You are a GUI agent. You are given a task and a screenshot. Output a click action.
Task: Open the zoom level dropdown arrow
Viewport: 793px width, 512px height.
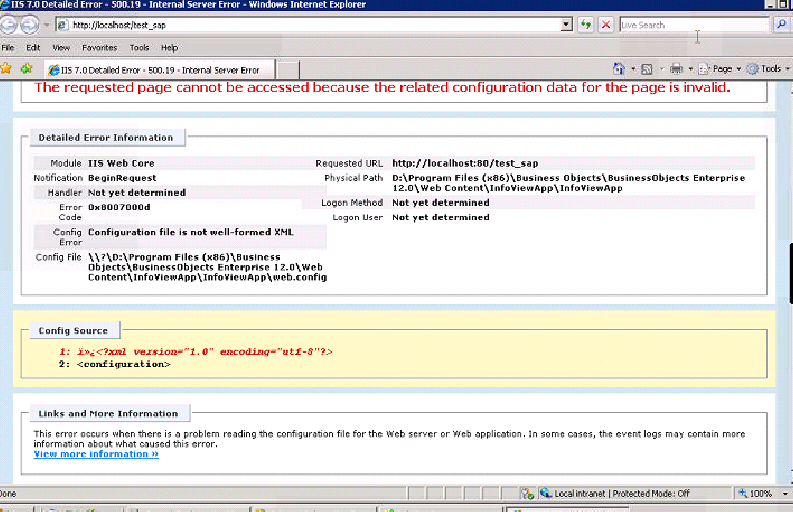click(785, 493)
